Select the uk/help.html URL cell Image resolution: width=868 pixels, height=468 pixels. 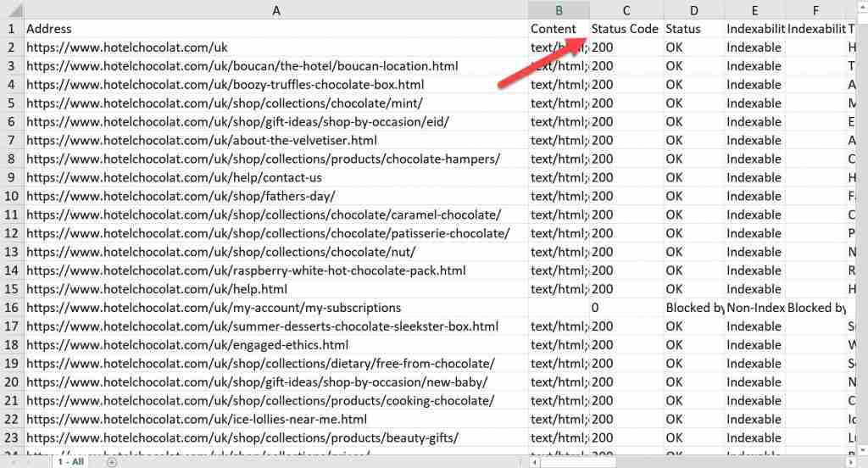pos(275,289)
